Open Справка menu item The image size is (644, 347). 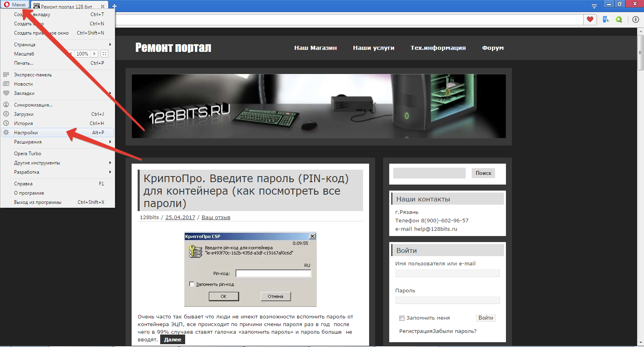[58, 184]
